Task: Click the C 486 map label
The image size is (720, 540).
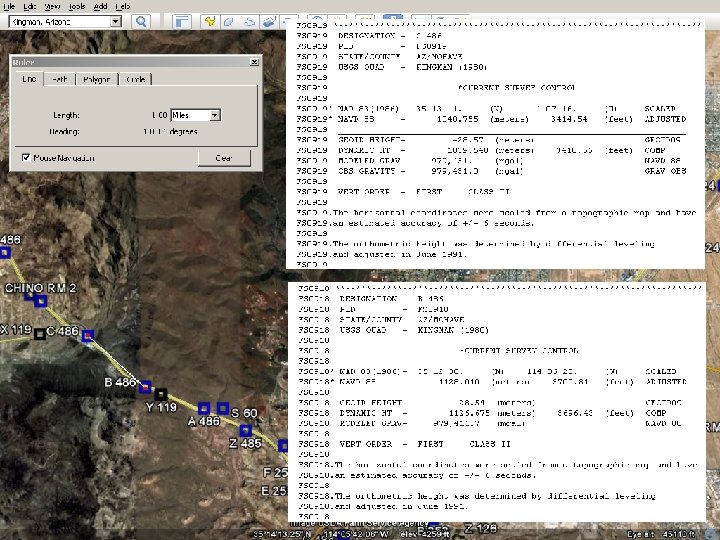Action: pyautogui.click(x=62, y=331)
